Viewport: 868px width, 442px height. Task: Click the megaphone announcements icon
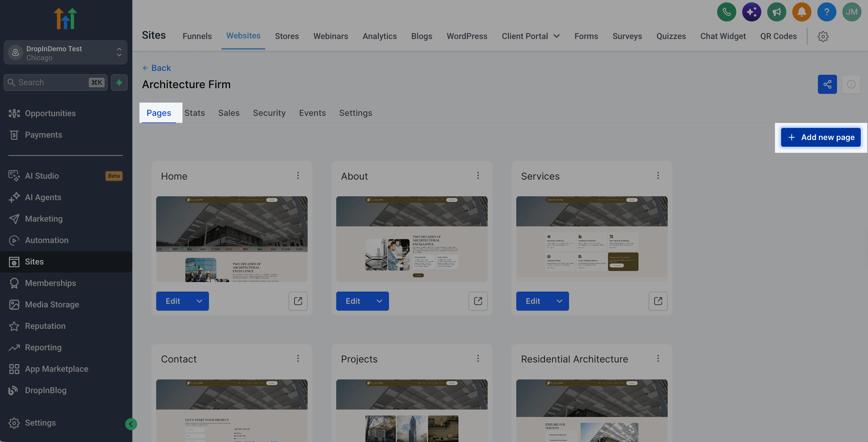[x=777, y=12]
